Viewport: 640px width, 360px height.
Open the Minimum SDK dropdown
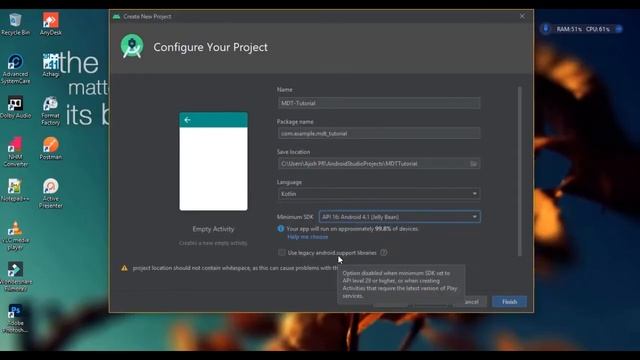[x=400, y=217]
